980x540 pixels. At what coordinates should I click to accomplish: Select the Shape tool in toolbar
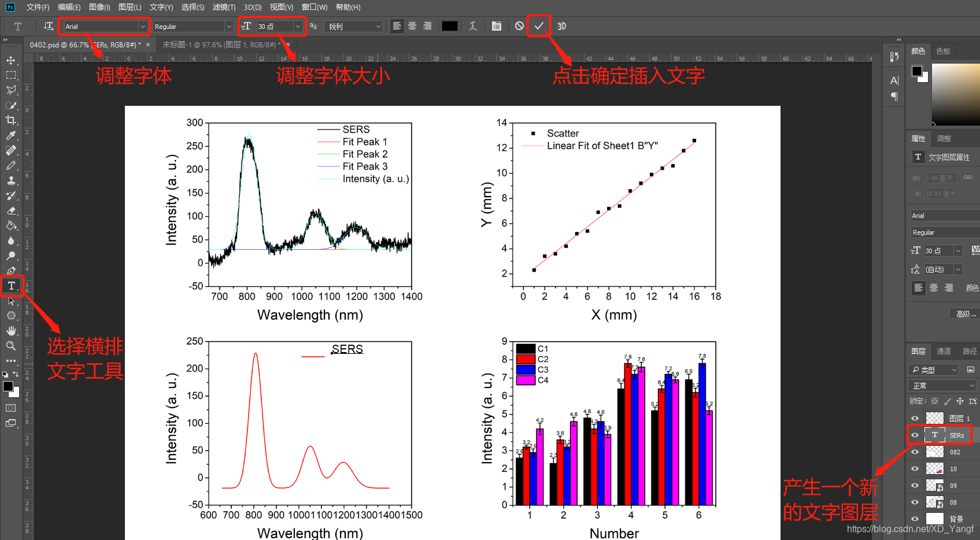(11, 316)
